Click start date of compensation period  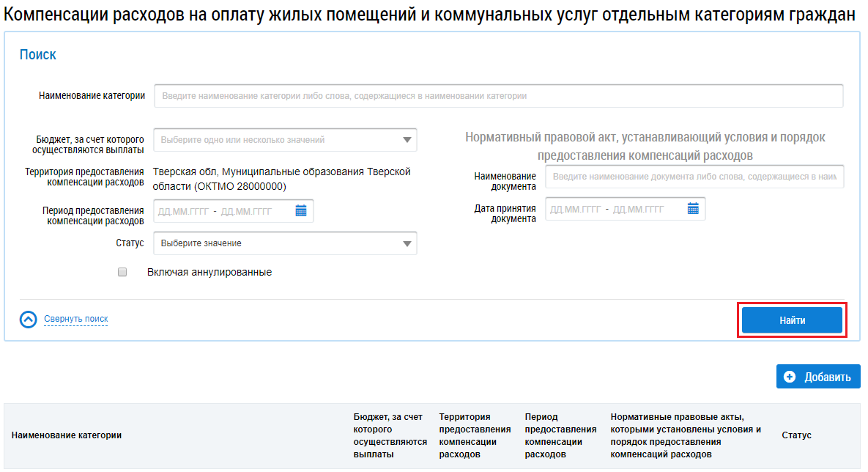[x=182, y=211]
